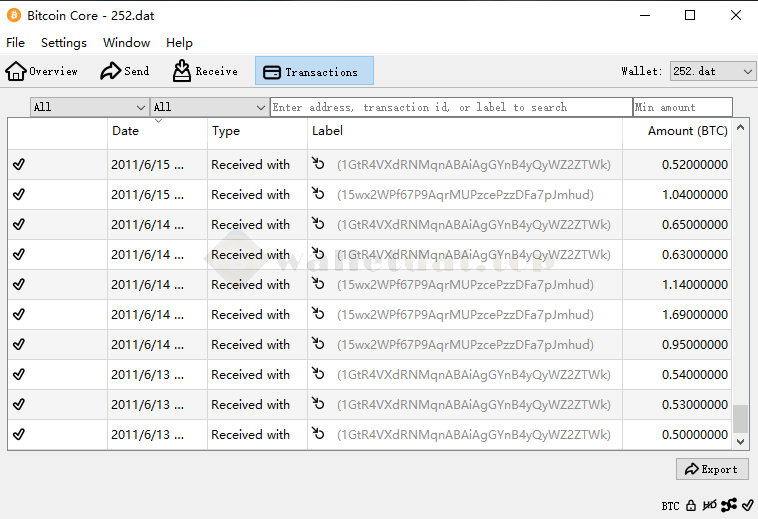This screenshot has width=758, height=519.
Task: Open the Window menu
Action: pyautogui.click(x=126, y=43)
